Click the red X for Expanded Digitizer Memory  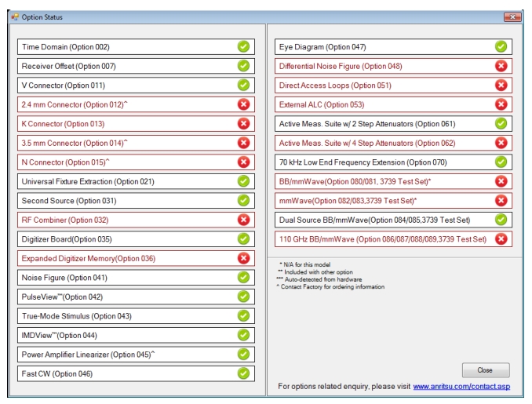point(243,258)
